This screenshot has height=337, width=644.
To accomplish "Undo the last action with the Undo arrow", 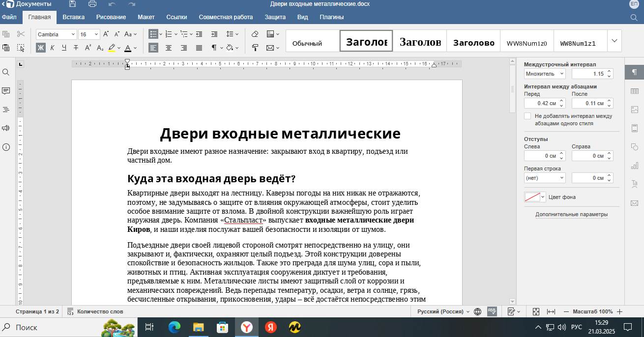I will [112, 4].
